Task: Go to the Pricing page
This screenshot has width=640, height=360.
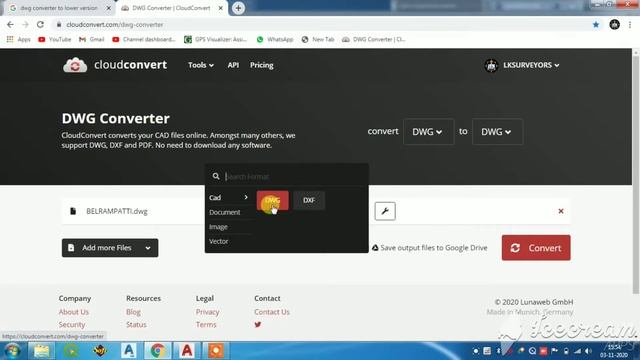Action: tap(262, 65)
